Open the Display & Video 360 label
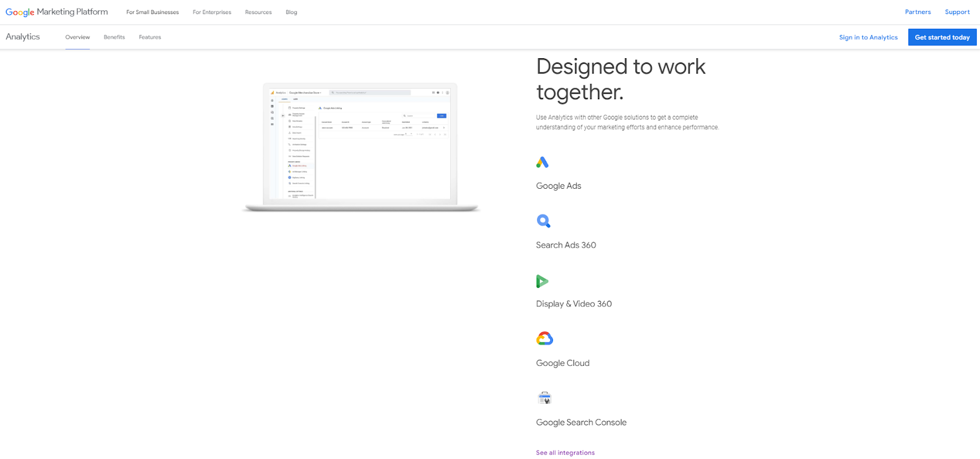The width and height of the screenshot is (980, 459). tap(574, 304)
